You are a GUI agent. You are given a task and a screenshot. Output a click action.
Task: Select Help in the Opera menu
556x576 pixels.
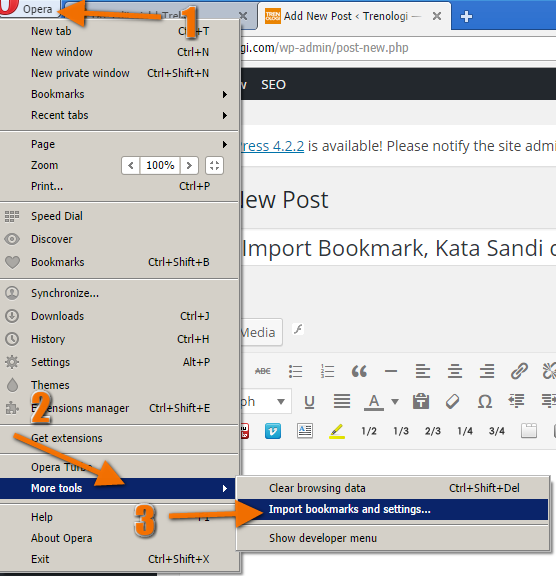coord(119,517)
